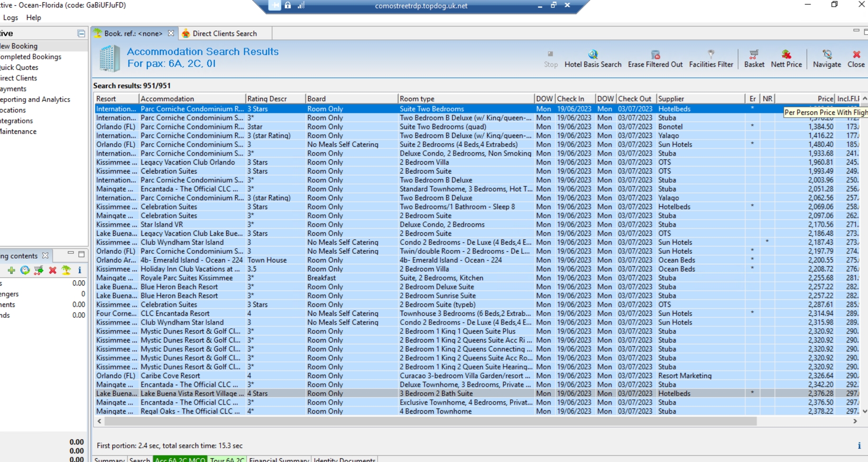
Task: Select the Lake Buena Vista Resort Village row
Action: 477,393
